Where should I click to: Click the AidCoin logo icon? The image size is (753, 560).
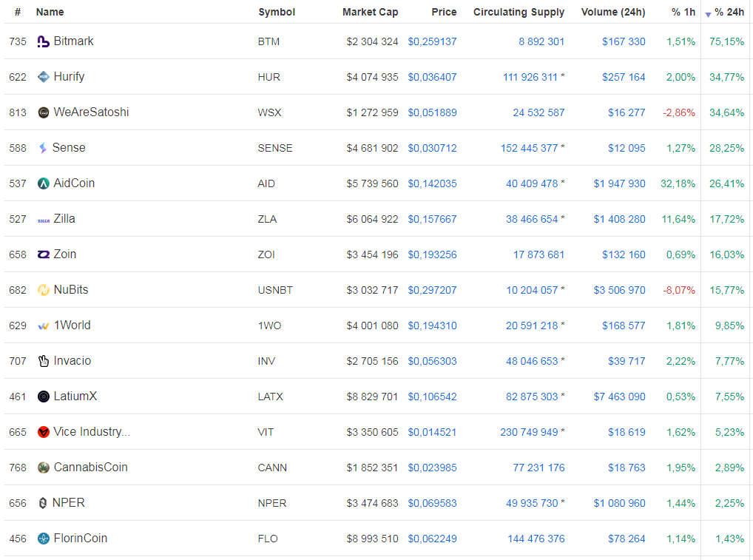pos(43,183)
